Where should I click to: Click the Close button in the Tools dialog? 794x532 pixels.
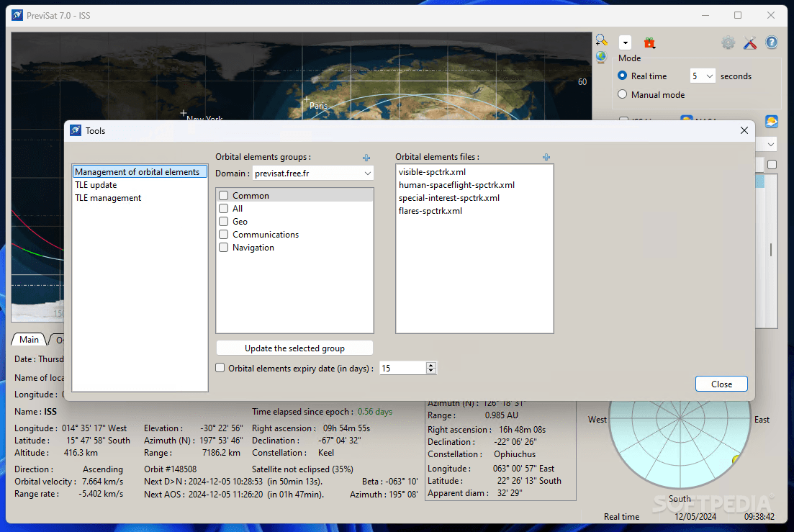pyautogui.click(x=721, y=384)
